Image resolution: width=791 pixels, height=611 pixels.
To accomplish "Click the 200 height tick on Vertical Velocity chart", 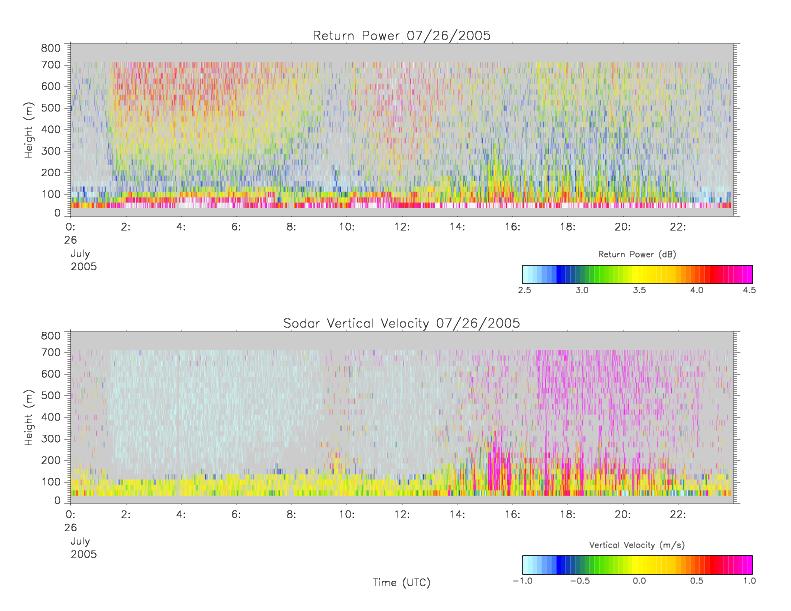I will pos(50,460).
